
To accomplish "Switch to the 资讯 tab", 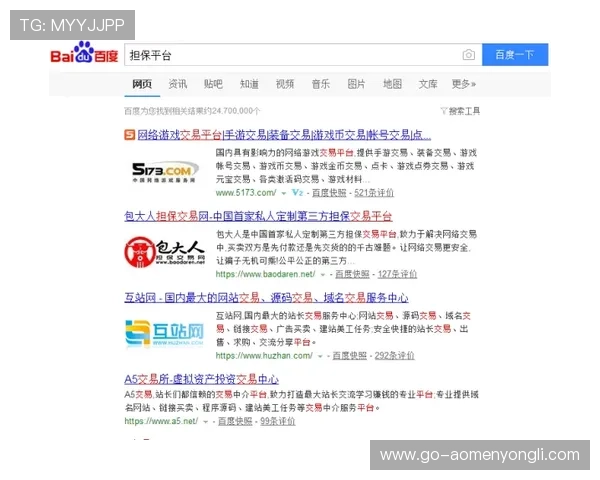I will click(x=178, y=84).
